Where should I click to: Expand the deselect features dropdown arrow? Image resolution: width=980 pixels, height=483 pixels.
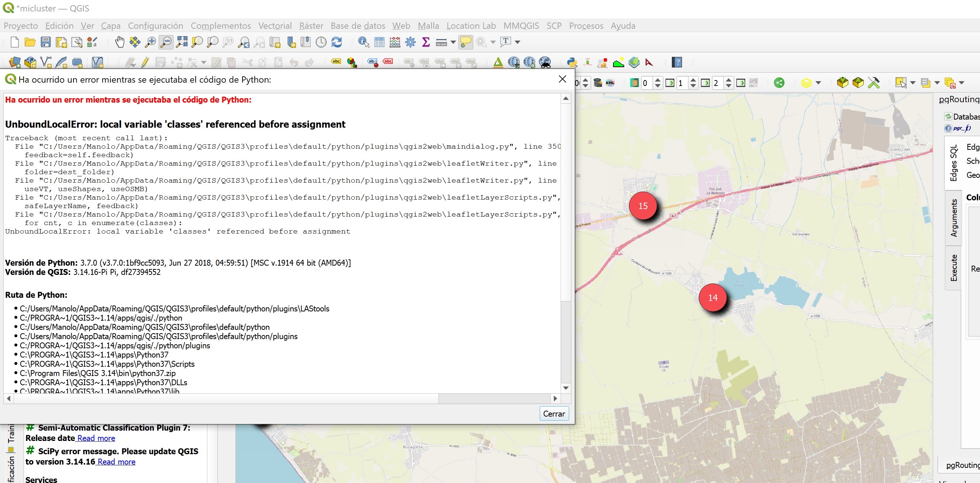tap(962, 83)
